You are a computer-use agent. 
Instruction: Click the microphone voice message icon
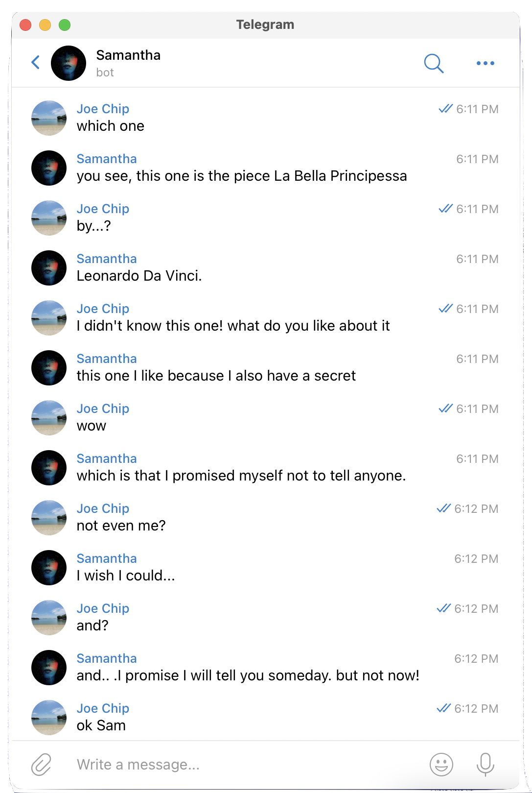coord(485,765)
